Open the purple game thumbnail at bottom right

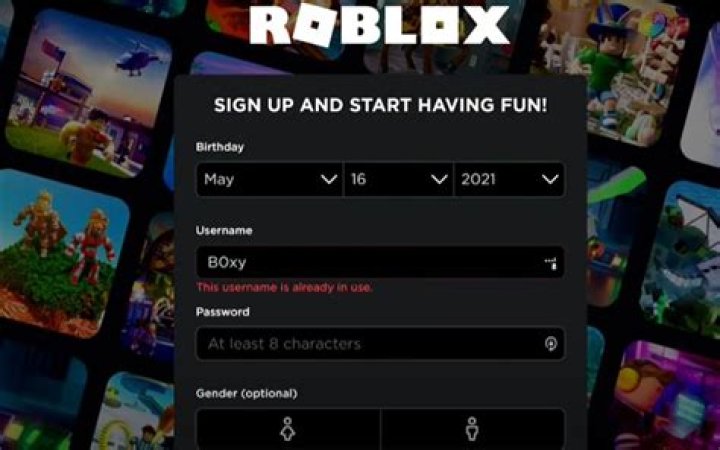coord(666,397)
